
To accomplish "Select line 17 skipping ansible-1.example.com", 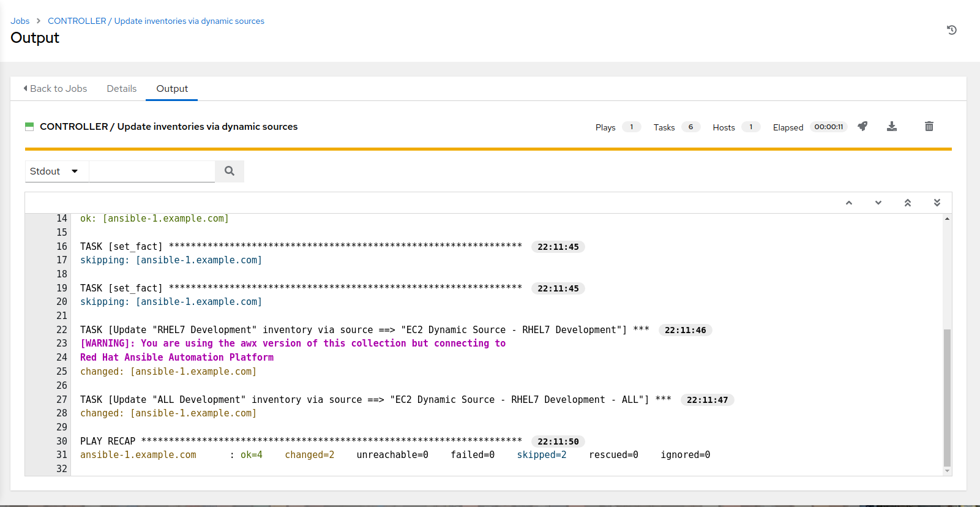I will click(x=171, y=260).
